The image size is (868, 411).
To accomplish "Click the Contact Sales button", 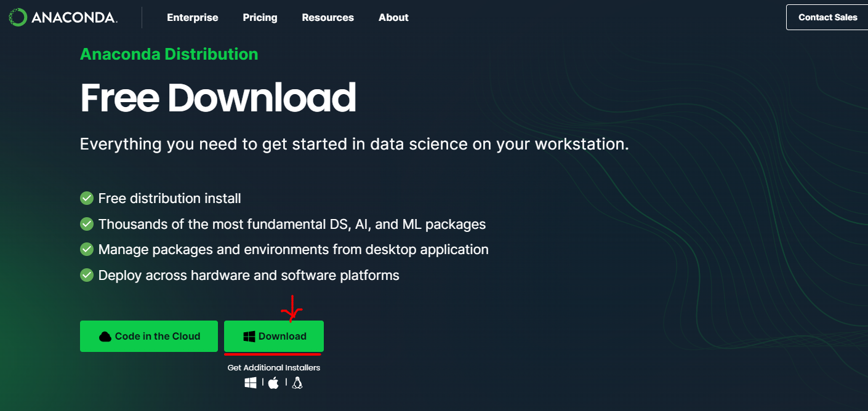I will (827, 17).
